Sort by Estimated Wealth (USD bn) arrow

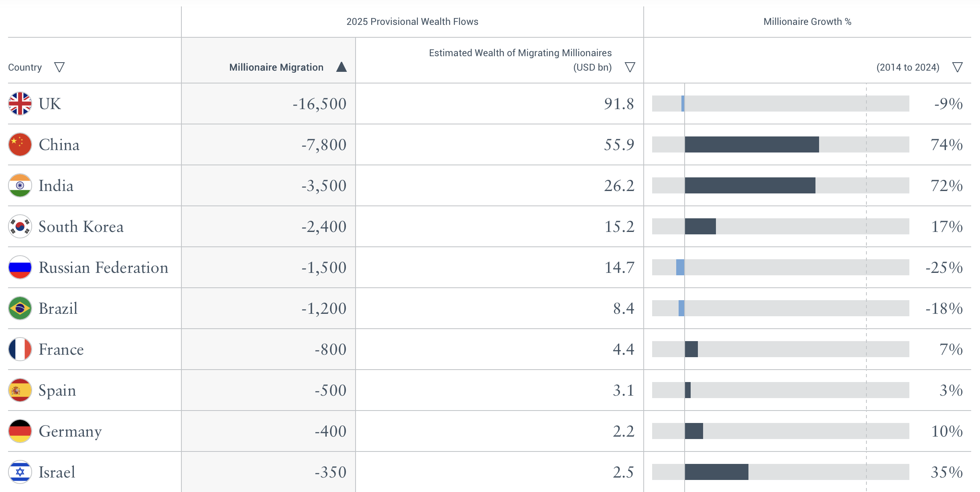[x=630, y=67]
